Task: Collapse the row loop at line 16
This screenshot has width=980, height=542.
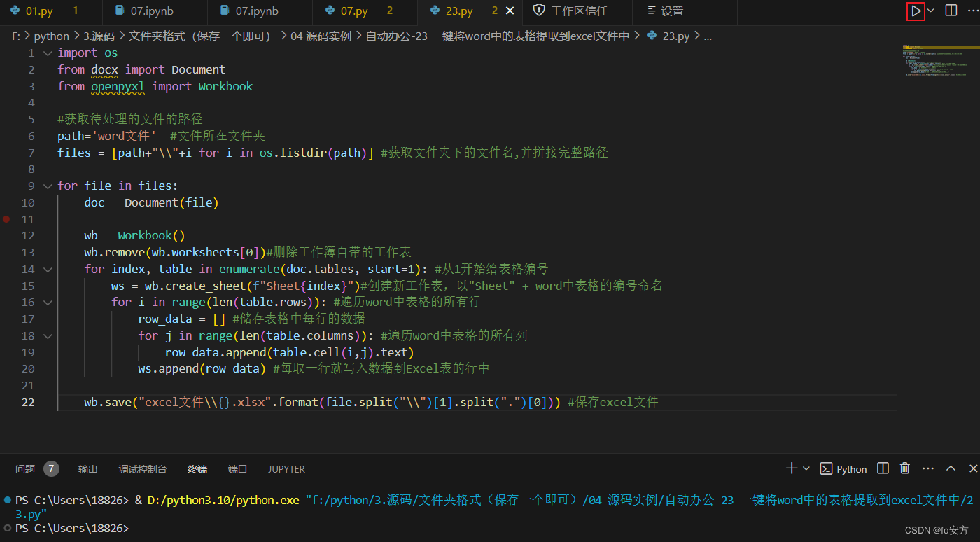Action: pos(48,303)
